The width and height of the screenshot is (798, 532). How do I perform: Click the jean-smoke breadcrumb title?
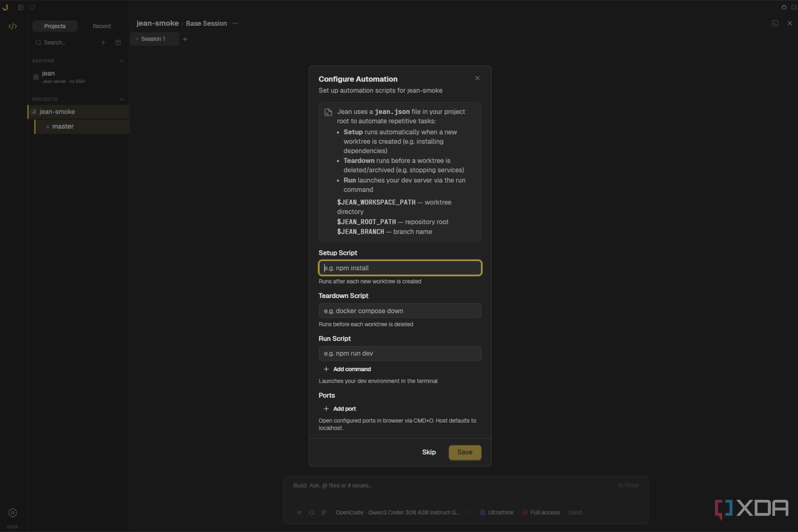pyautogui.click(x=158, y=23)
